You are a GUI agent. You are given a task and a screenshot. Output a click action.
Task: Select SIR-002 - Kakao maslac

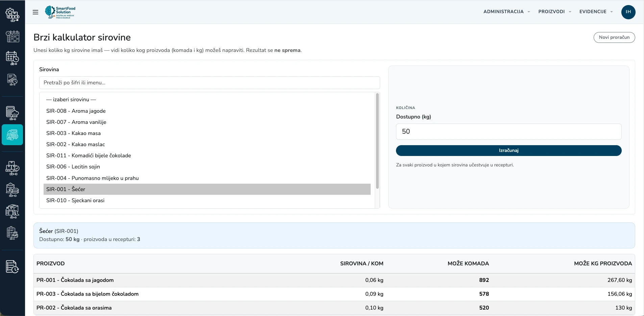(x=207, y=144)
